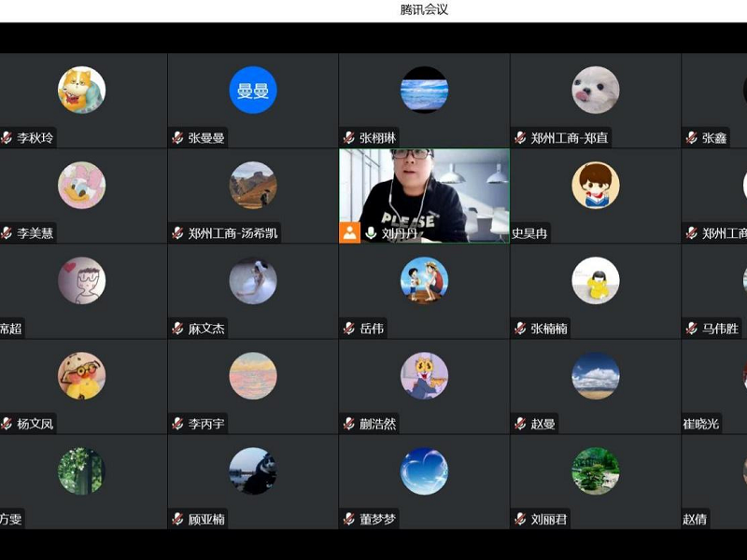Select the blue heart cloud avatar of 董梦梦
The height and width of the screenshot is (560, 747).
pos(424,470)
